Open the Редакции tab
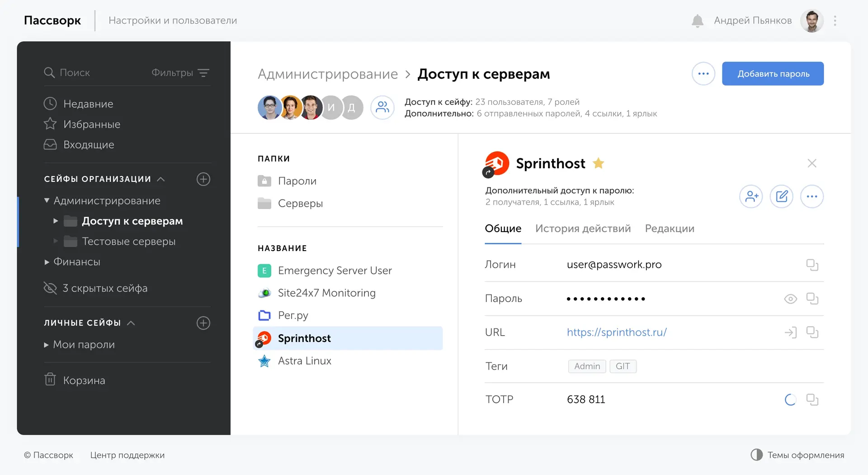Image resolution: width=868 pixels, height=475 pixels. (670, 228)
